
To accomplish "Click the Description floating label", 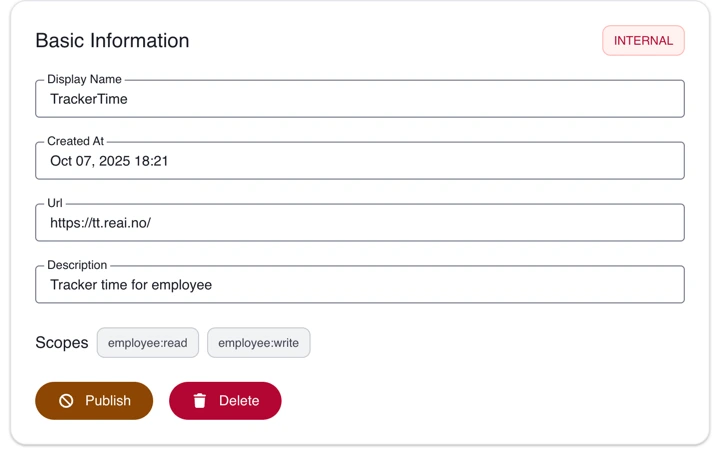I will click(x=77, y=265).
